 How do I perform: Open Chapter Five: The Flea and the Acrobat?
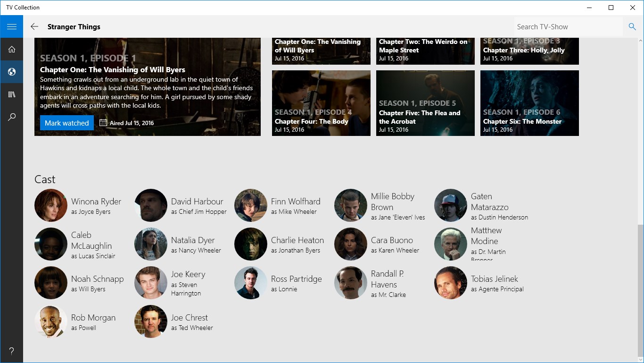425,103
